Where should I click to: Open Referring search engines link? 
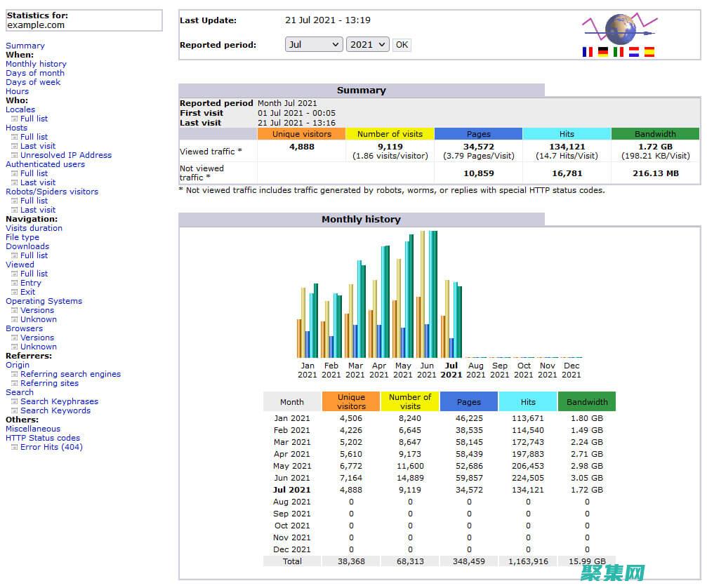[70, 374]
